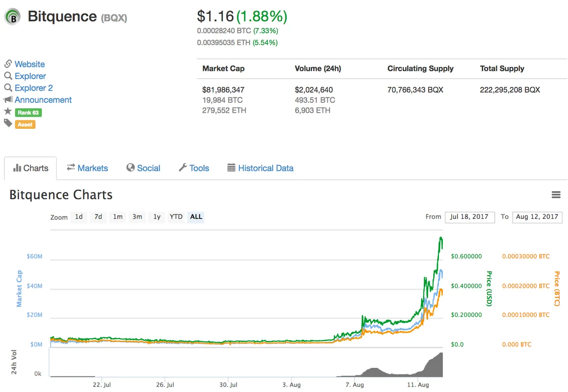Click the Market Cap column header
This screenshot has width=568, height=392.
[x=223, y=69]
